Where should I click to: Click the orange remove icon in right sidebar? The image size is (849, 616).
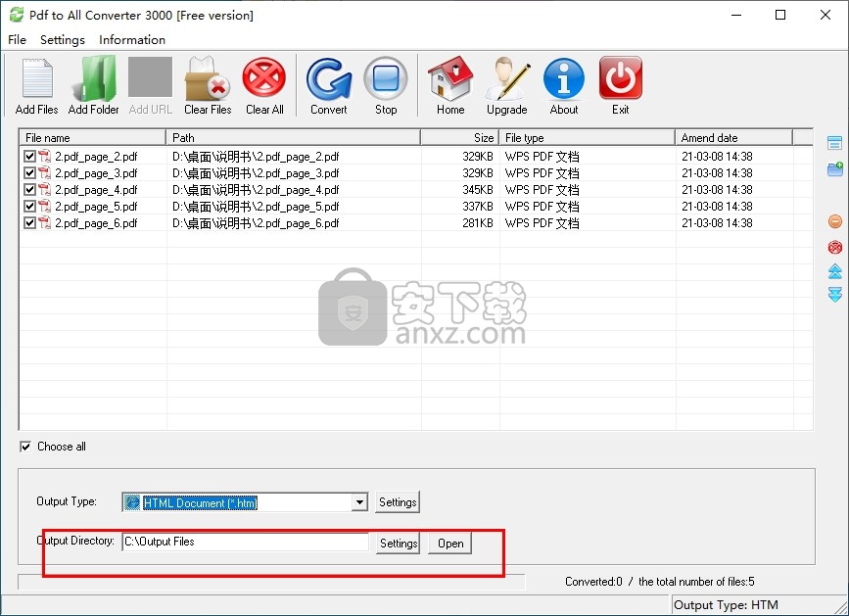(x=835, y=221)
